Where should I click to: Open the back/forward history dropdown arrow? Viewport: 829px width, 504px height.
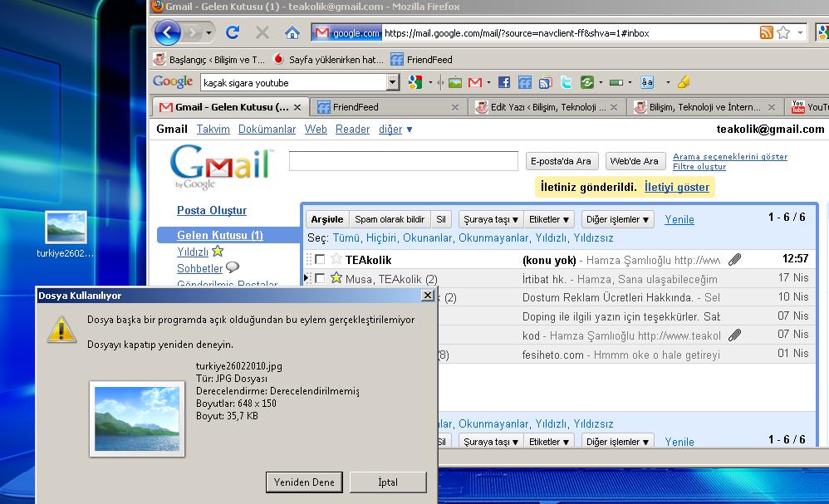tap(208, 32)
